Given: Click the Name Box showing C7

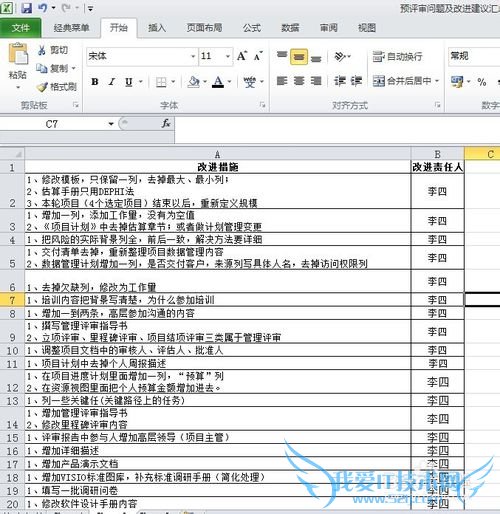Looking at the screenshot, I should pos(52,124).
